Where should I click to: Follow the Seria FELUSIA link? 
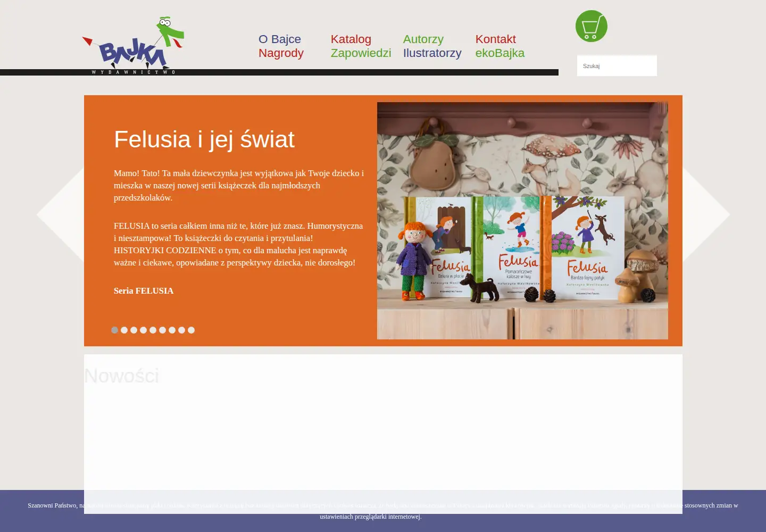144,290
